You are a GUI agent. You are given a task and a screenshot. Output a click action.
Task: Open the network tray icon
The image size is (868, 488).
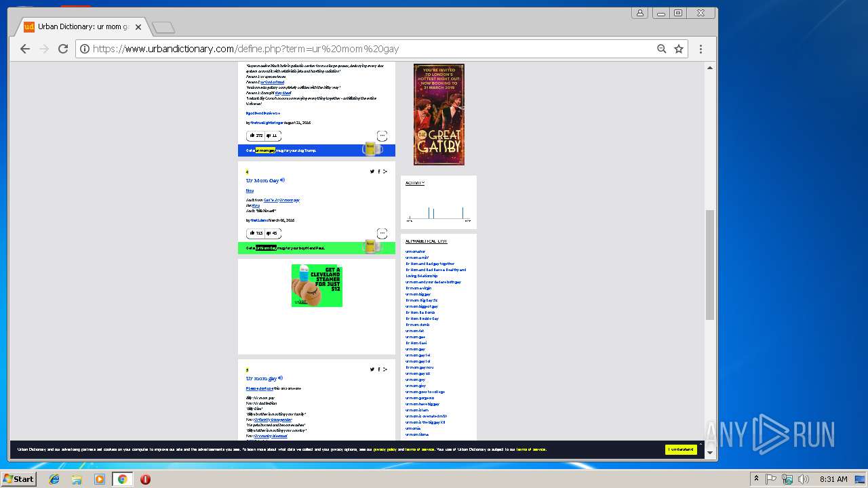pyautogui.click(x=787, y=479)
